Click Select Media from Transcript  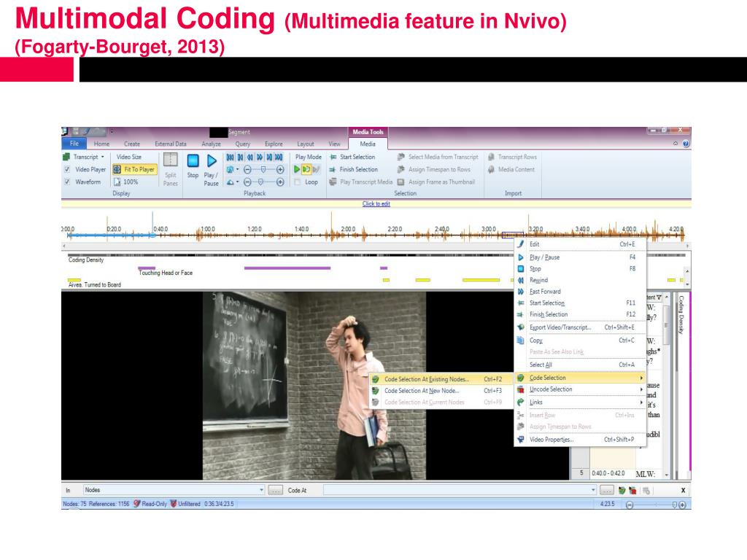[438, 157]
